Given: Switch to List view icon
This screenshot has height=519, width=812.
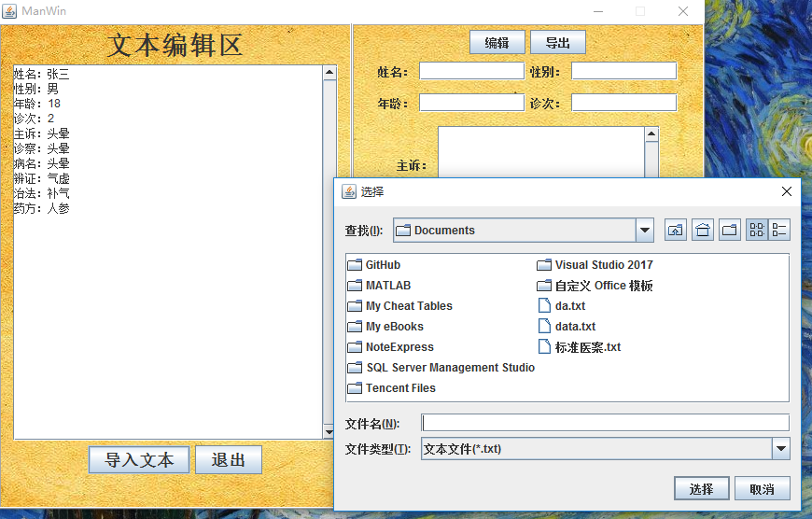Looking at the screenshot, I should pos(757,230).
